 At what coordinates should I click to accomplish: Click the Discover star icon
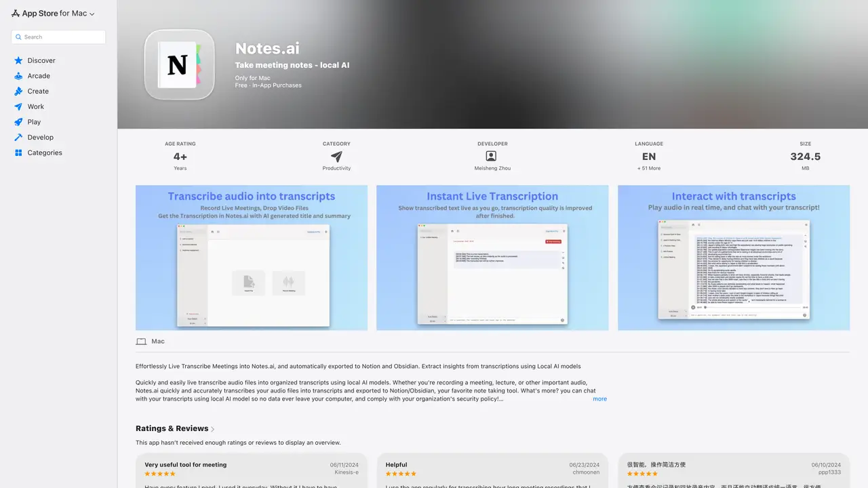(x=18, y=60)
